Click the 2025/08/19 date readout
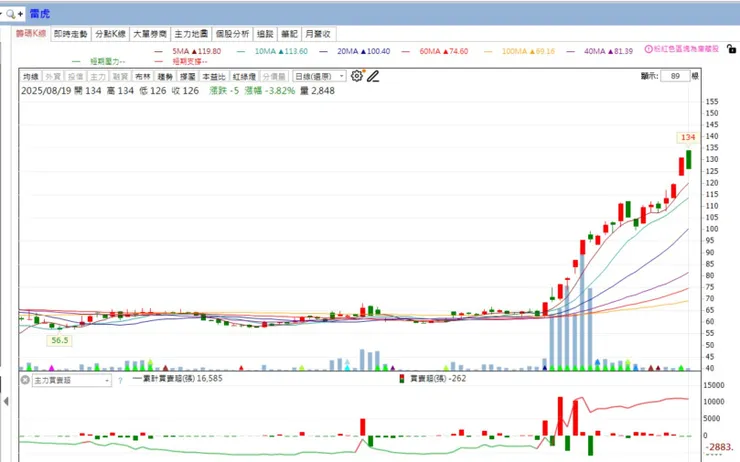Screen dimensions: 740x462 coord(46,91)
